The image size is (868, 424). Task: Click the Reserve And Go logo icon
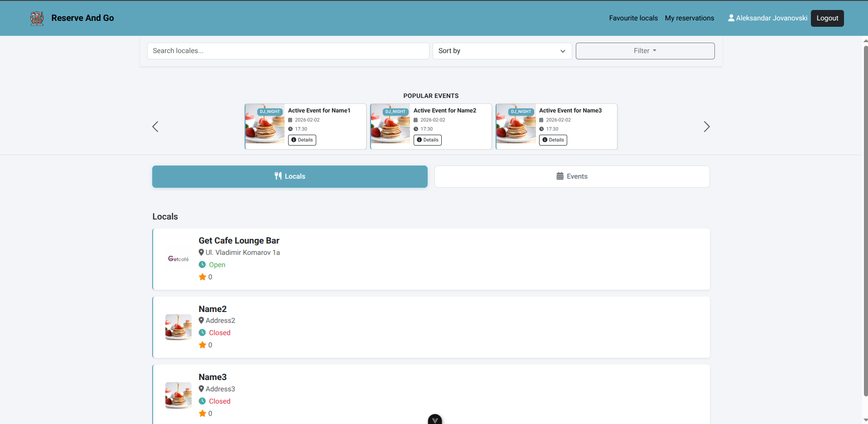pyautogui.click(x=37, y=18)
